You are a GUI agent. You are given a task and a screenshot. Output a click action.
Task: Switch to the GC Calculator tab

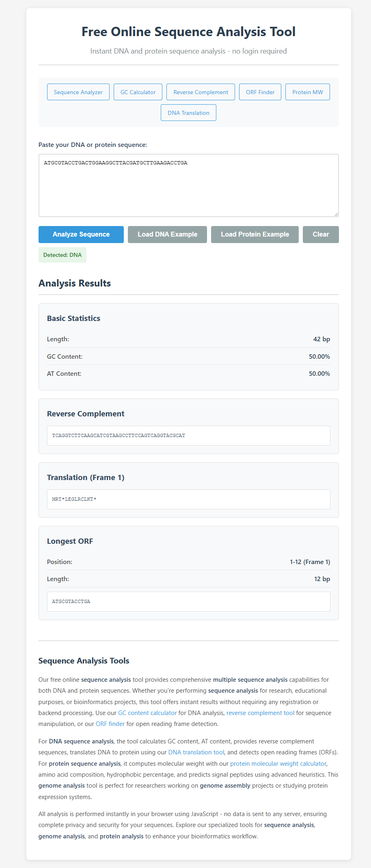click(138, 92)
